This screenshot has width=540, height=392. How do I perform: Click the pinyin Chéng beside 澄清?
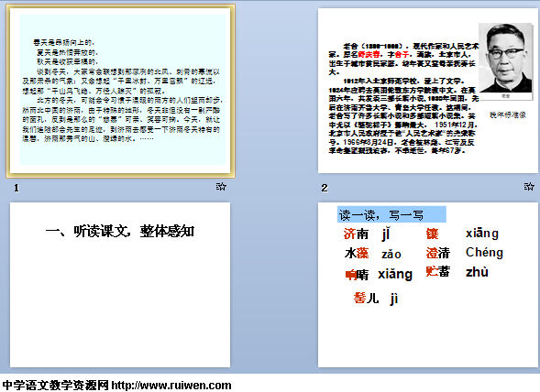click(484, 253)
